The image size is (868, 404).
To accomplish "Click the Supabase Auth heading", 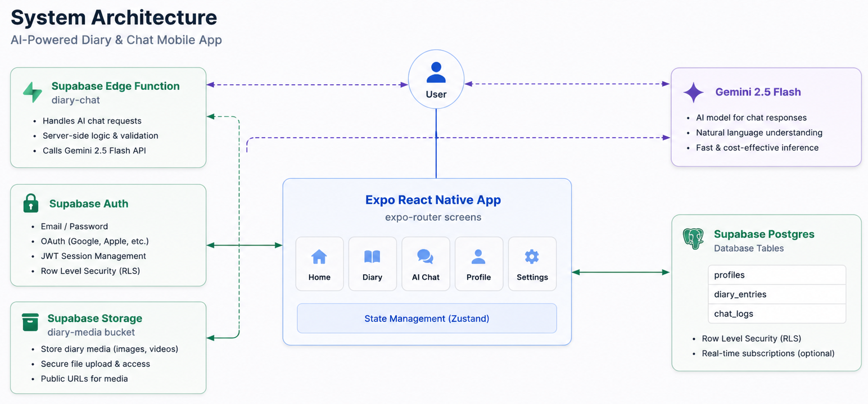I will (89, 203).
